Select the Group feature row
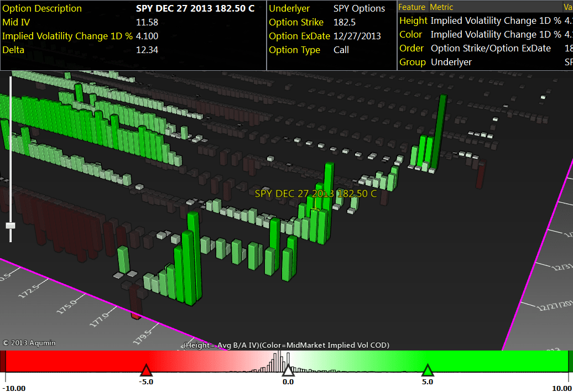 (x=413, y=62)
